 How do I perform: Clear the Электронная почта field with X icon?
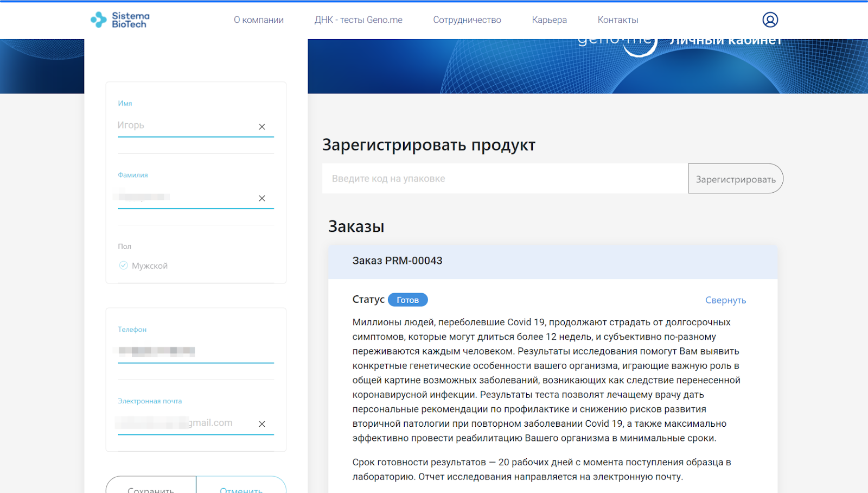coord(262,424)
